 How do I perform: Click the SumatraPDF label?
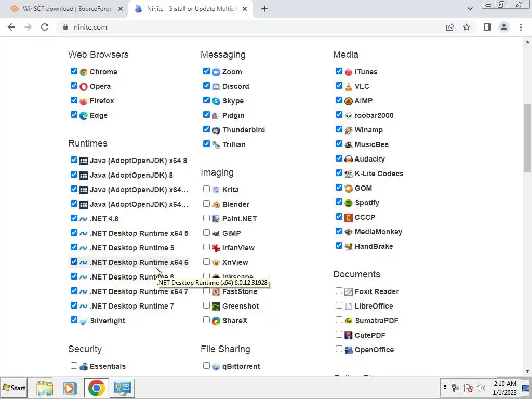(376, 321)
